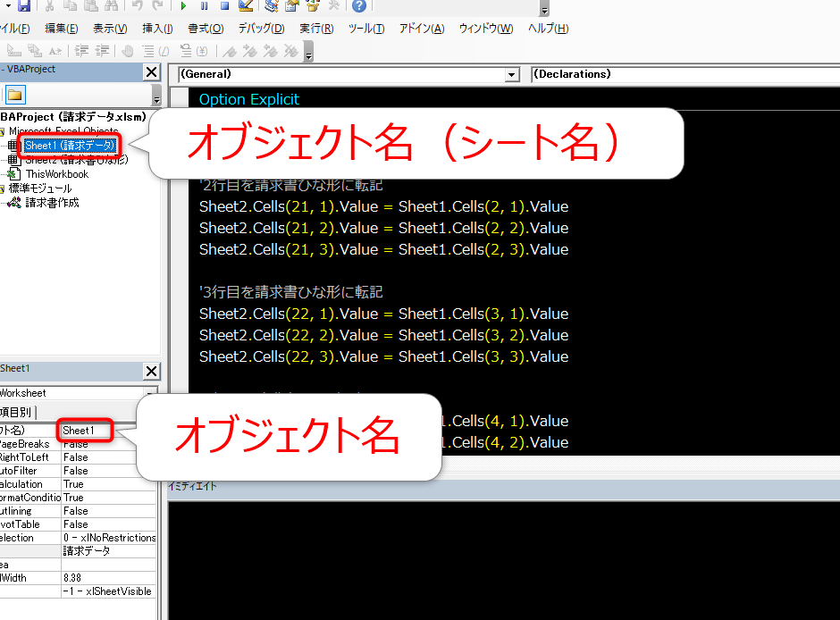Open the 表示(V) menu
The image size is (840, 620).
pos(110,29)
